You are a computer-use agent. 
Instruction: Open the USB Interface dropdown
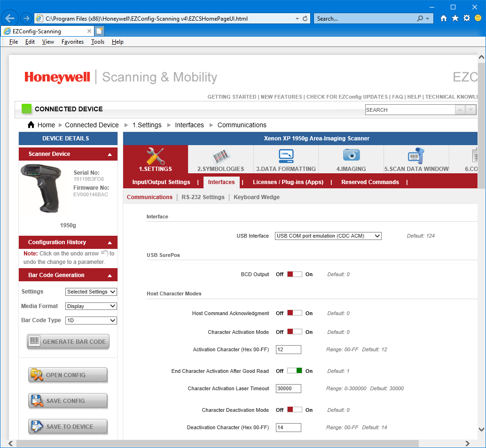coord(328,236)
